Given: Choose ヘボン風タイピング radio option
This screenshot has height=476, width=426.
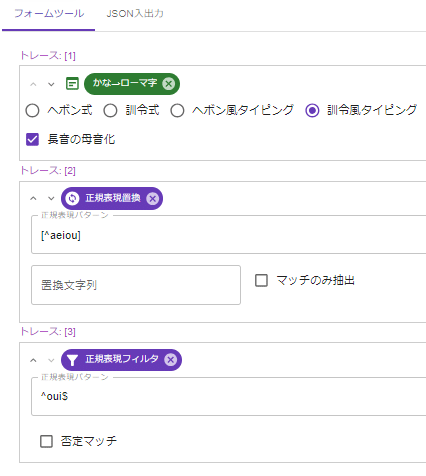Looking at the screenshot, I should (x=177, y=111).
